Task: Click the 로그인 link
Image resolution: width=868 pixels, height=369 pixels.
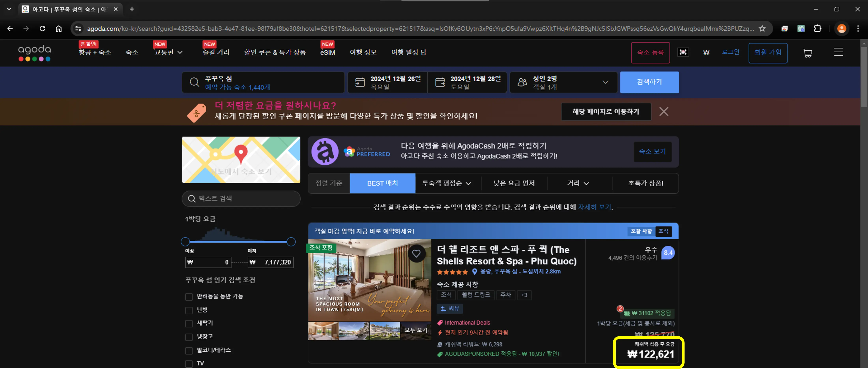Action: point(731,52)
